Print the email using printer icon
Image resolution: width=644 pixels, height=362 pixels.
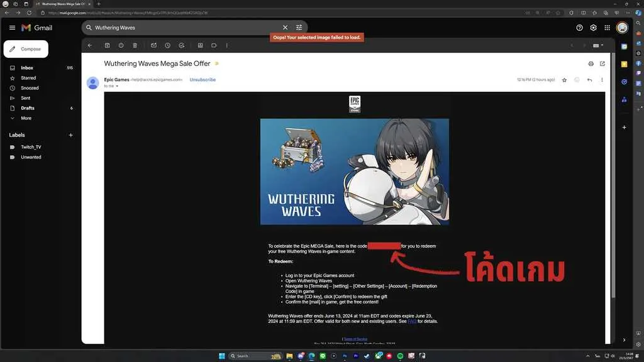pos(591,63)
